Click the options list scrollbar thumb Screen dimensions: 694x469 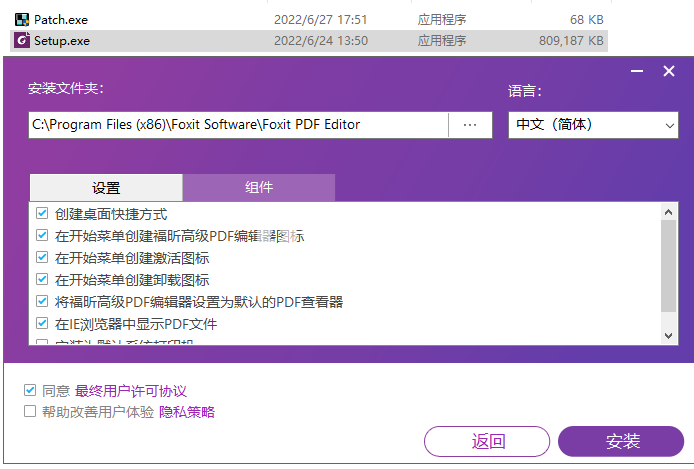pos(668,266)
